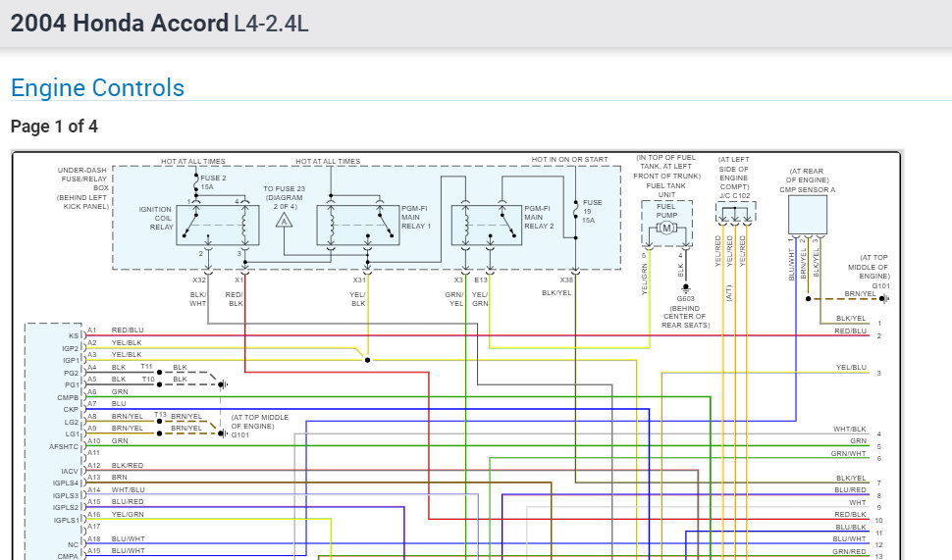Click the AFSHTC pin label

(x=65, y=446)
